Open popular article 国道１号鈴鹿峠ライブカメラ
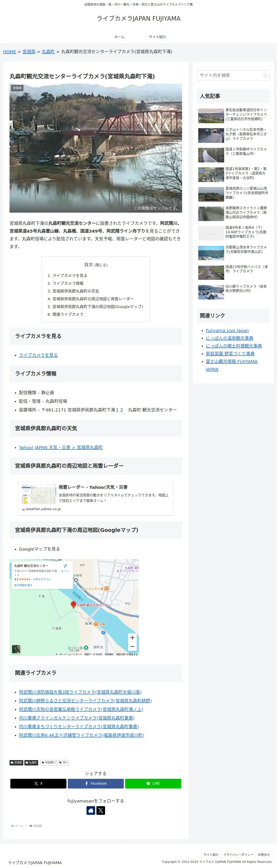This screenshot has height=868, width=277. coord(233,155)
